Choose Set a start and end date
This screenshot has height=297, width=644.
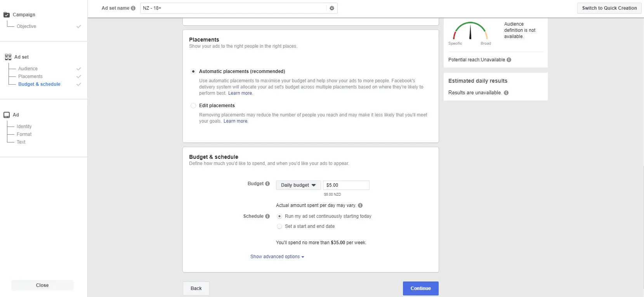tap(279, 226)
